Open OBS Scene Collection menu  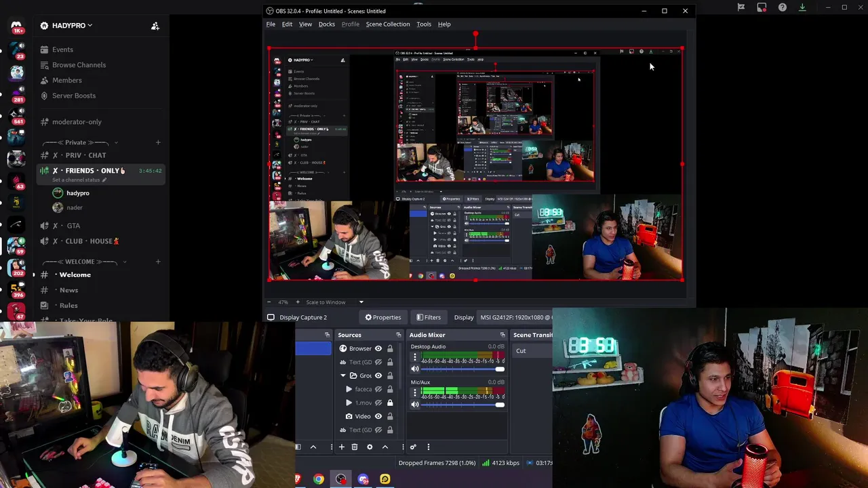pos(388,24)
